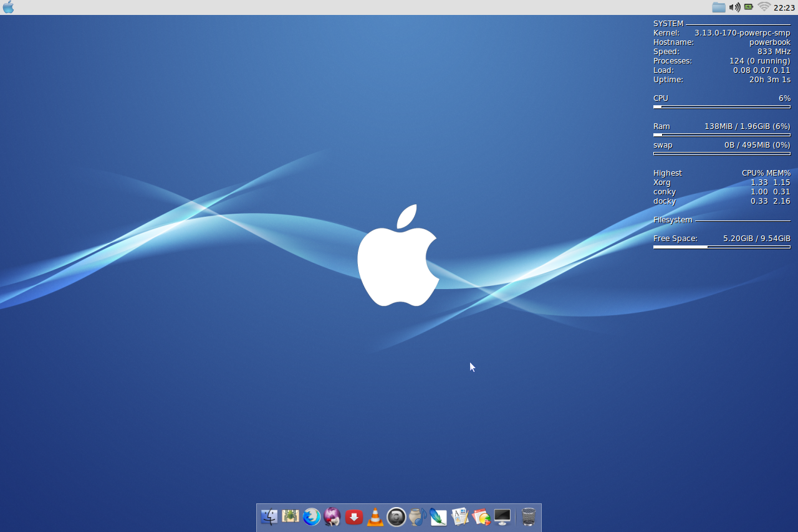Open the Apple menu in top-left corner

(8, 7)
